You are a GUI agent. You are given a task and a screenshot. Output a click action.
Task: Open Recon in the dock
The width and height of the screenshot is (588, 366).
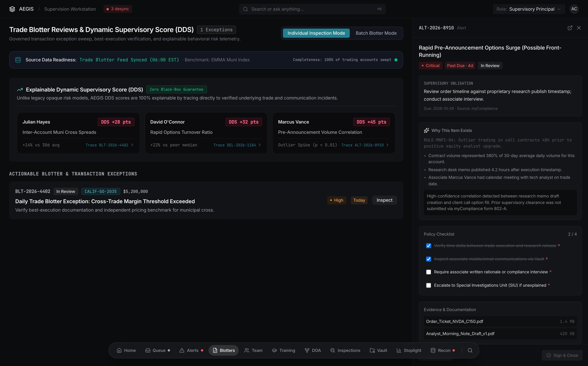click(443, 350)
